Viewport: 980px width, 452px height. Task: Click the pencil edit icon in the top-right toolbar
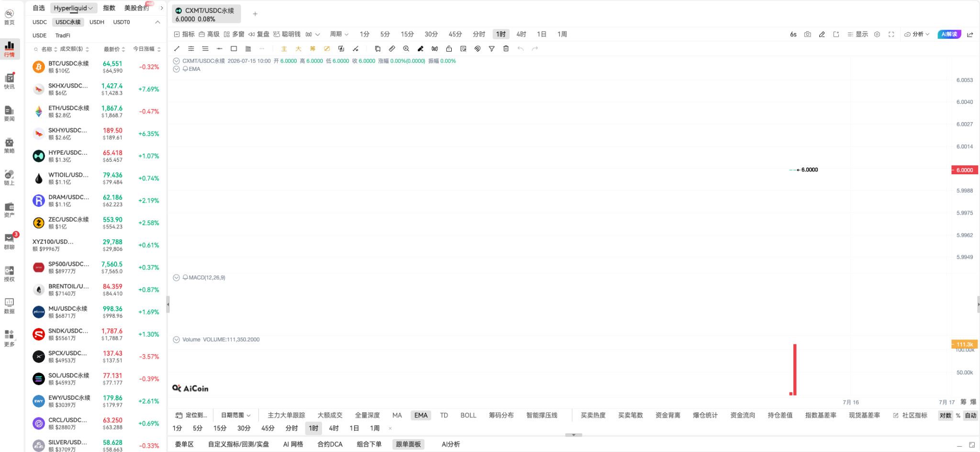[x=822, y=34]
